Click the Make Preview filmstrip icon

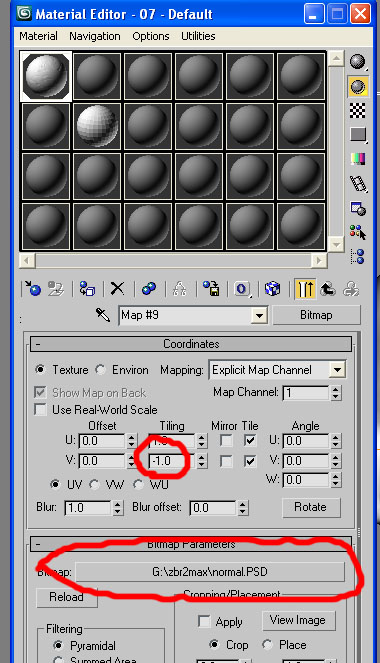tap(358, 184)
